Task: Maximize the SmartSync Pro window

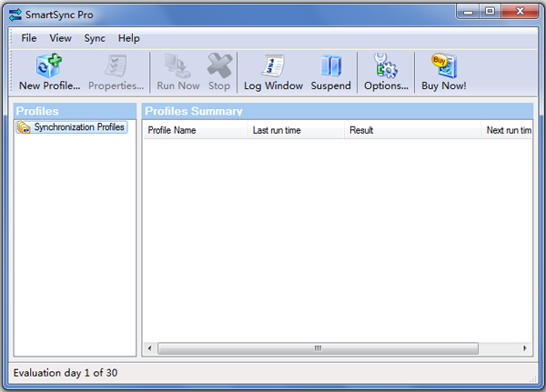Action: click(x=490, y=12)
